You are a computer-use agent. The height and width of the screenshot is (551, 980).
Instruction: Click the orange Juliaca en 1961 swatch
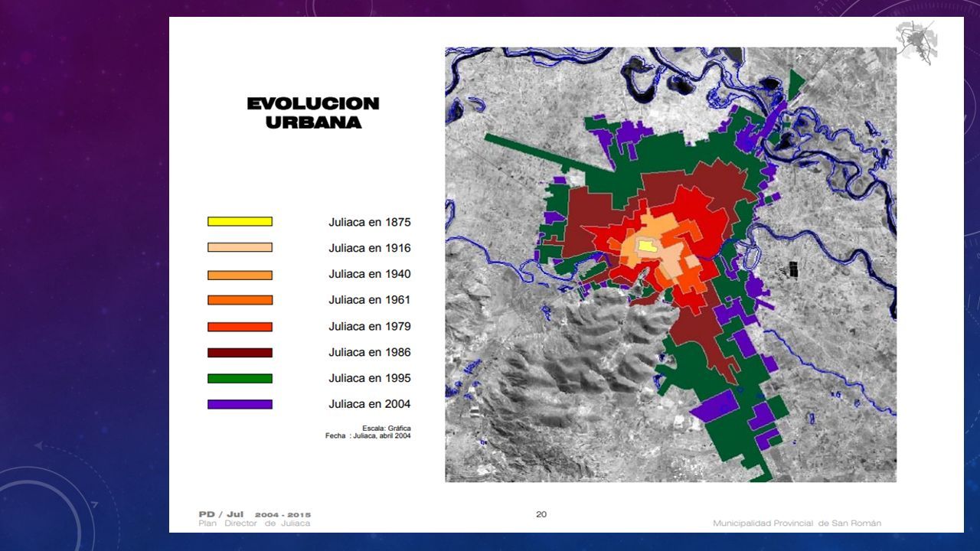point(240,300)
